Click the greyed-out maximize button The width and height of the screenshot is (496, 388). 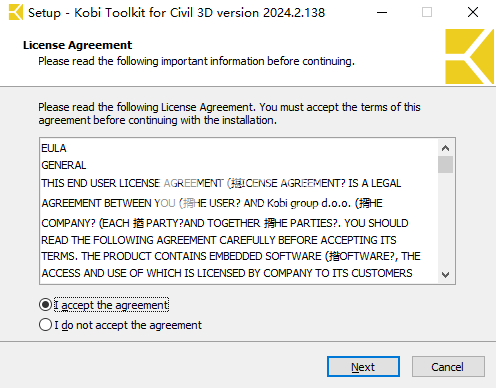pyautogui.click(x=427, y=13)
